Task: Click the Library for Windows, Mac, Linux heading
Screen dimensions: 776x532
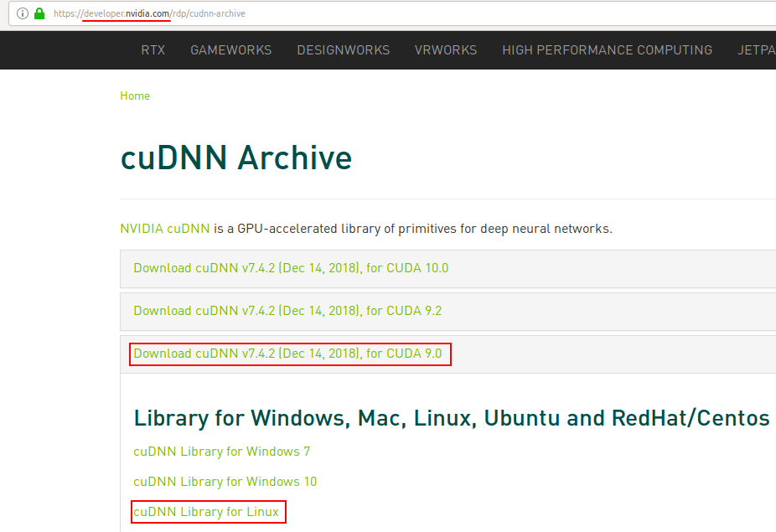Action: click(x=452, y=418)
